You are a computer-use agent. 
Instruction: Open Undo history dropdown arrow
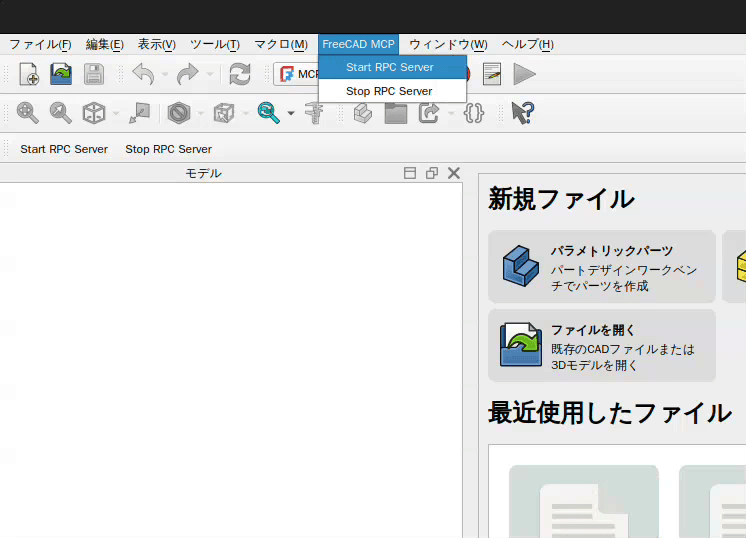click(x=165, y=74)
